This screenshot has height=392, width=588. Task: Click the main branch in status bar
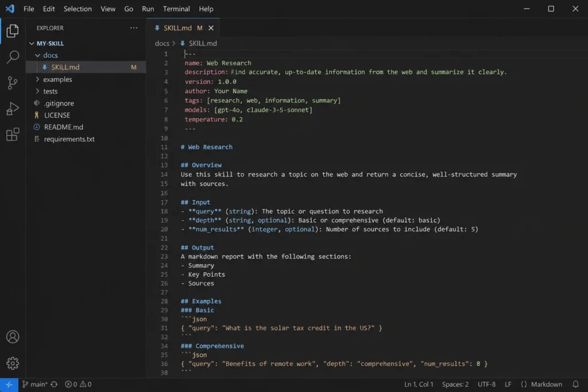[35, 385]
